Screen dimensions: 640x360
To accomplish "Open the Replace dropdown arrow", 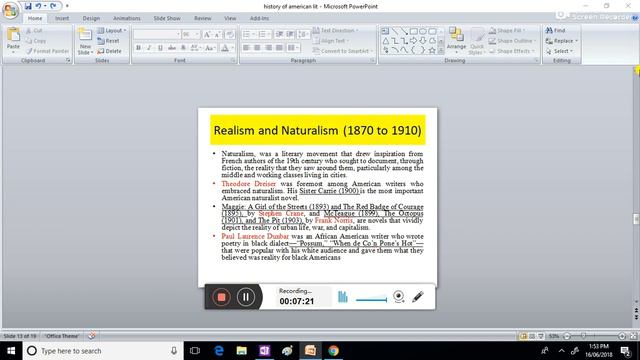I will click(x=576, y=41).
